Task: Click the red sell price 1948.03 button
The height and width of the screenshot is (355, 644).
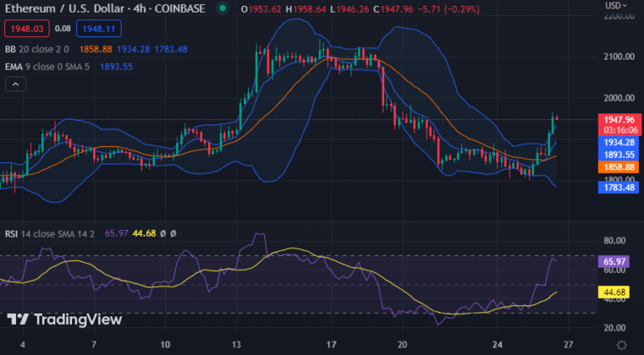Action: pos(27,29)
